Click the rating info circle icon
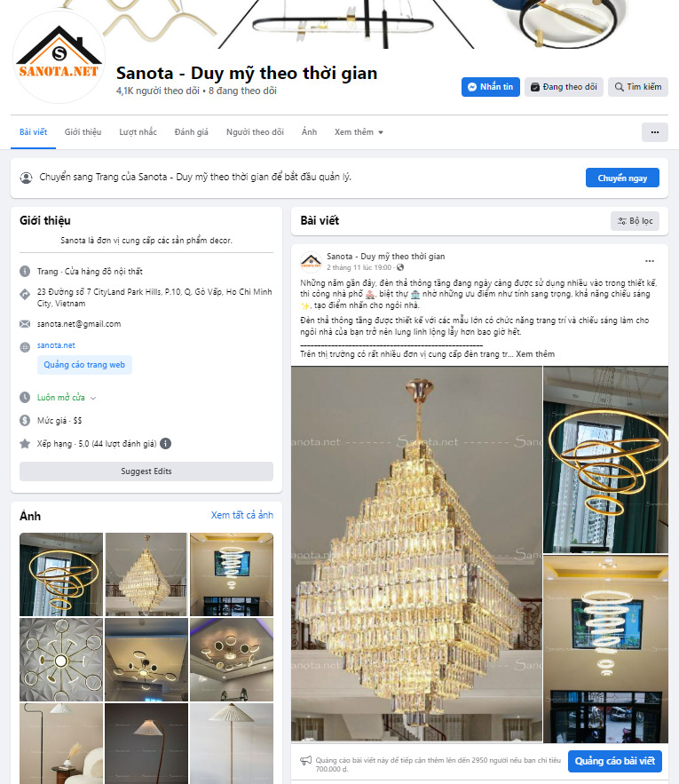The width and height of the screenshot is (679, 784). point(165,444)
